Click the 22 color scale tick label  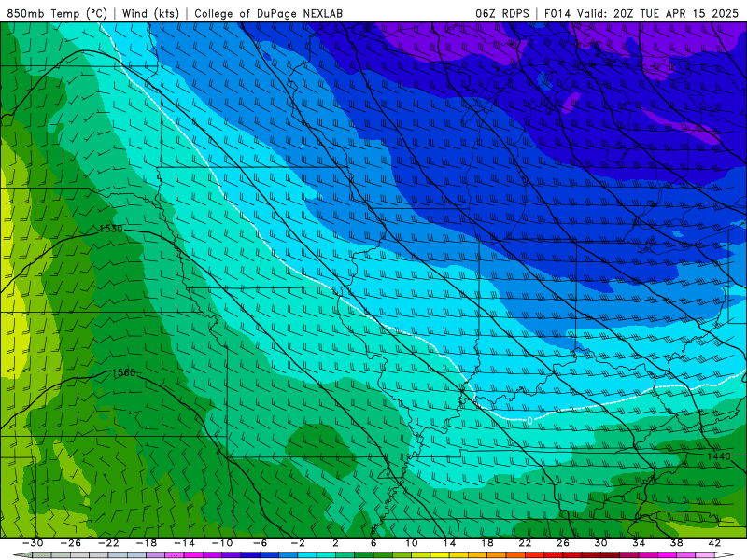pyautogui.click(x=525, y=543)
